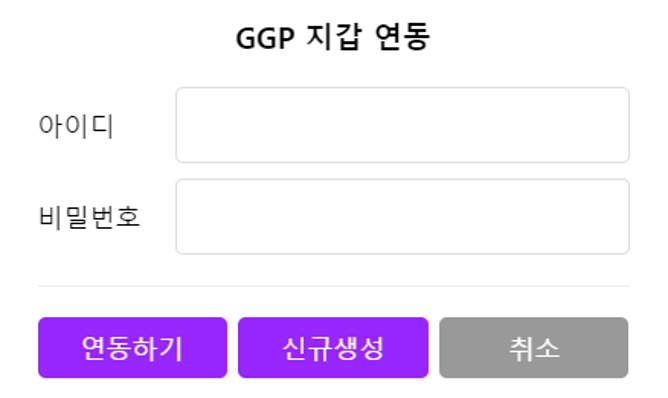668x398 pixels.
Task: Choose the middle purple 신규생성 button
Action: (x=333, y=348)
